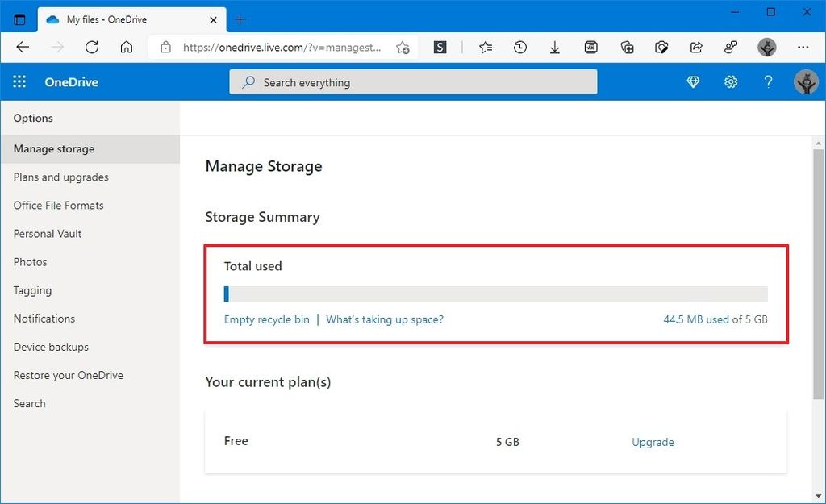Viewport: 826px width, 504px height.
Task: Share the page using the share icon
Action: point(695,47)
